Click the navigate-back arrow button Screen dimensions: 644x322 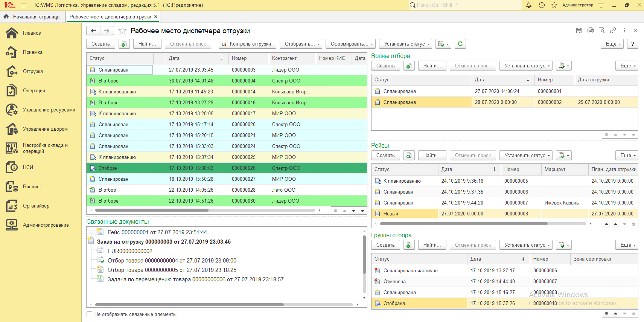click(x=94, y=31)
